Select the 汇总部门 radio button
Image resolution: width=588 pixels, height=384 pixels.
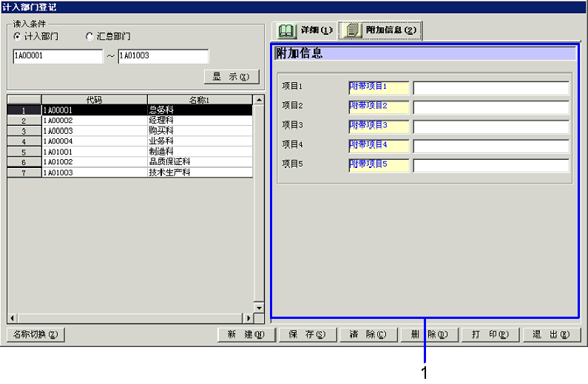coord(90,36)
